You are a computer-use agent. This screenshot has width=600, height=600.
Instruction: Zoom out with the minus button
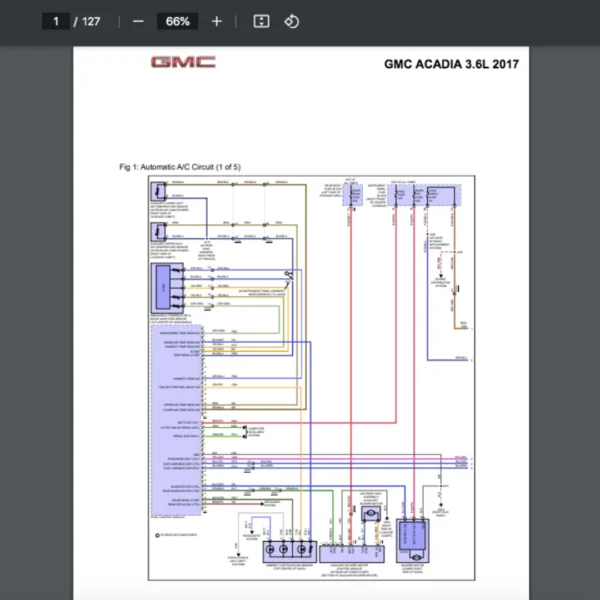(x=138, y=21)
